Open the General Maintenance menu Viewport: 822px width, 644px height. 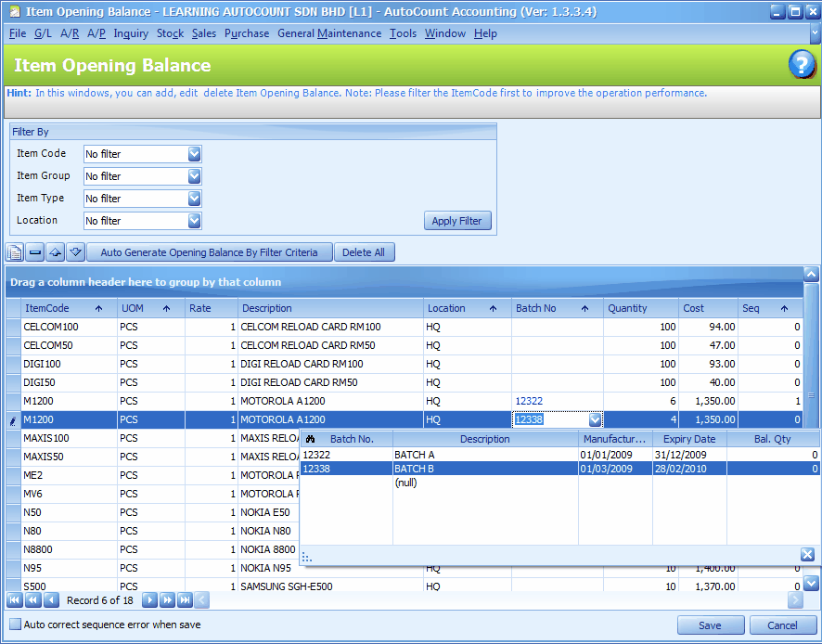(x=329, y=33)
